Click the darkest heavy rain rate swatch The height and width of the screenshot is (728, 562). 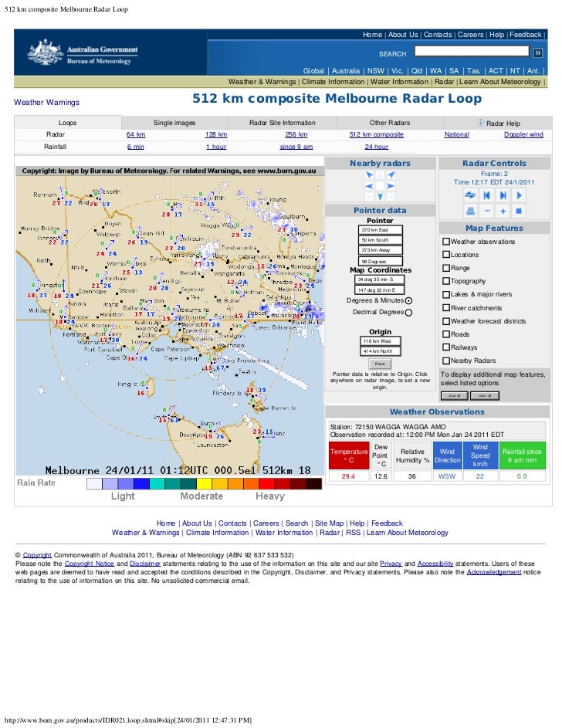tap(313, 484)
